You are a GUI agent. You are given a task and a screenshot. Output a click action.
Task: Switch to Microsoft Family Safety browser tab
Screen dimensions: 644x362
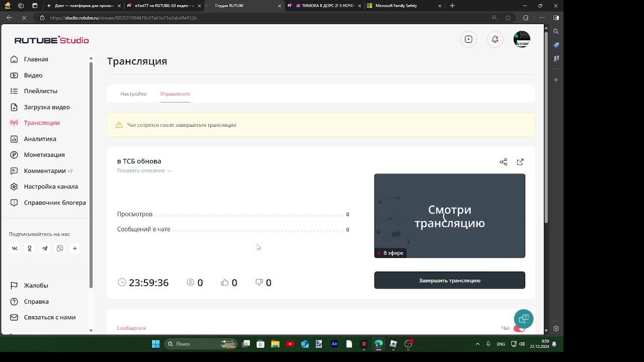(x=405, y=6)
